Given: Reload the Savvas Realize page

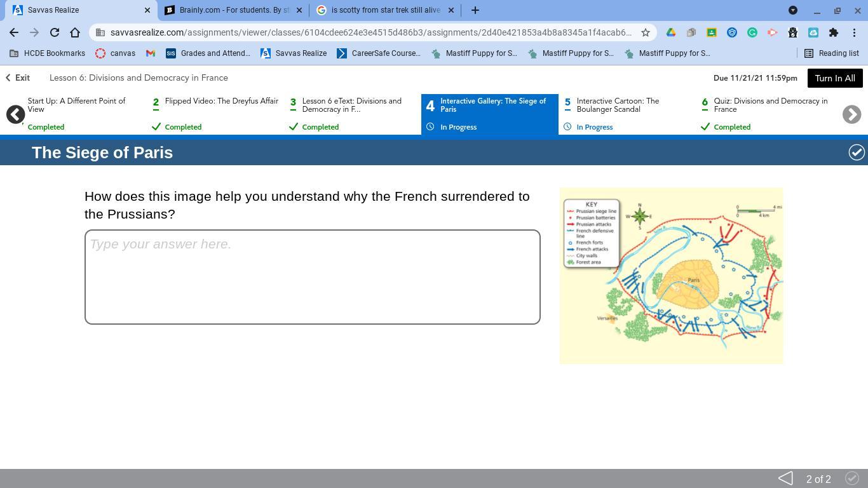Looking at the screenshot, I should [x=55, y=32].
